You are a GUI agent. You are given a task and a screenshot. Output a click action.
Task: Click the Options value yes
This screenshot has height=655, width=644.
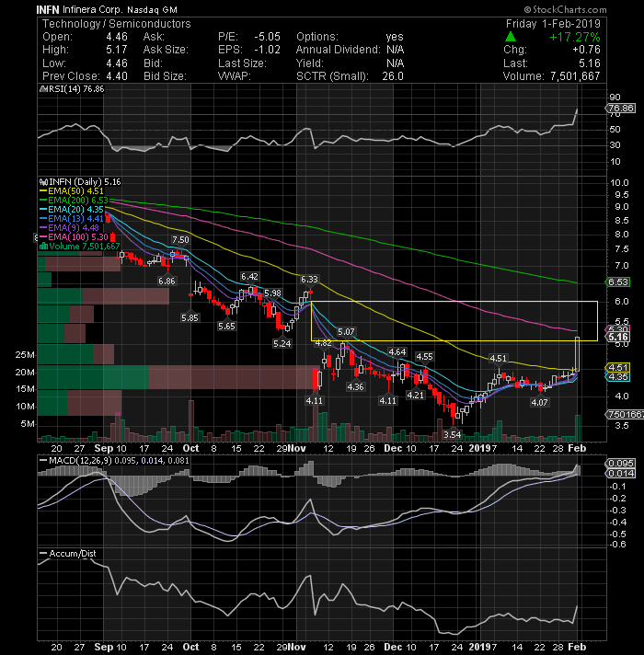[395, 37]
